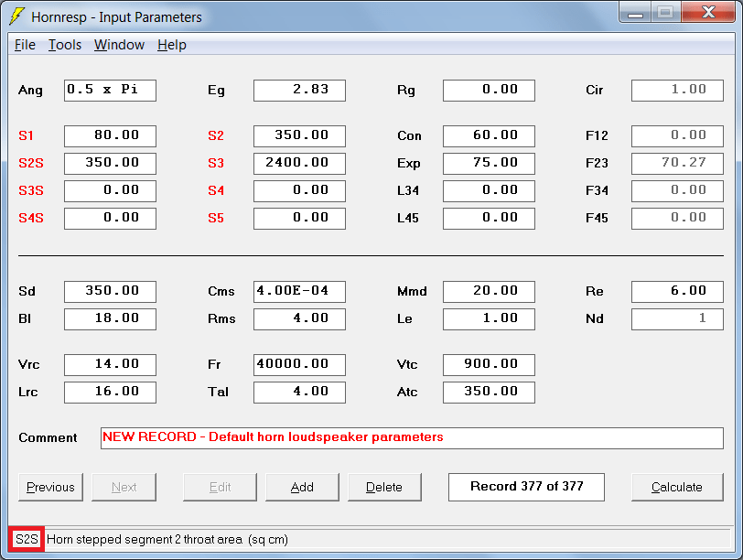
Task: Select the Lrc field showing 16.00
Action: click(110, 393)
